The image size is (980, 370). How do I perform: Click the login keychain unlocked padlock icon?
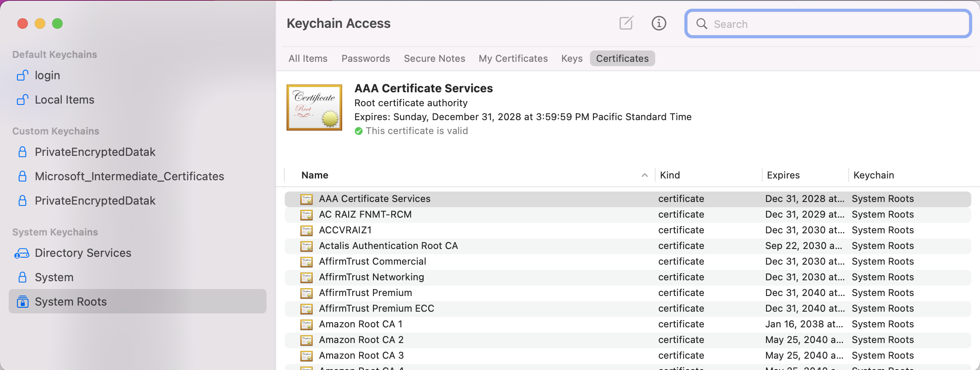pos(23,75)
